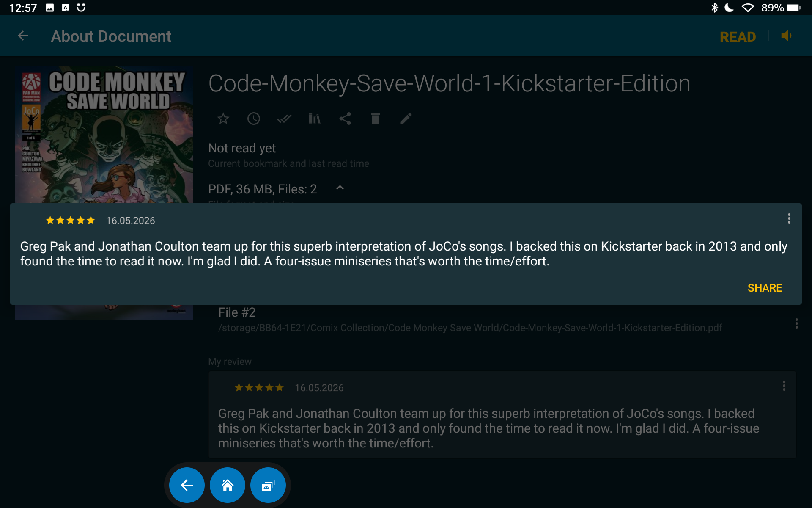
Task: Edit document details with the pencil icon
Action: (x=406, y=119)
